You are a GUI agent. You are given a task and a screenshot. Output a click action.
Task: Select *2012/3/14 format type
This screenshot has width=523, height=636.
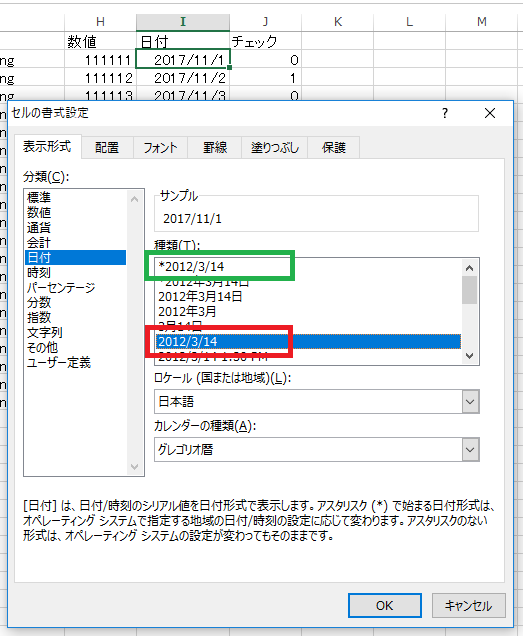point(191,266)
